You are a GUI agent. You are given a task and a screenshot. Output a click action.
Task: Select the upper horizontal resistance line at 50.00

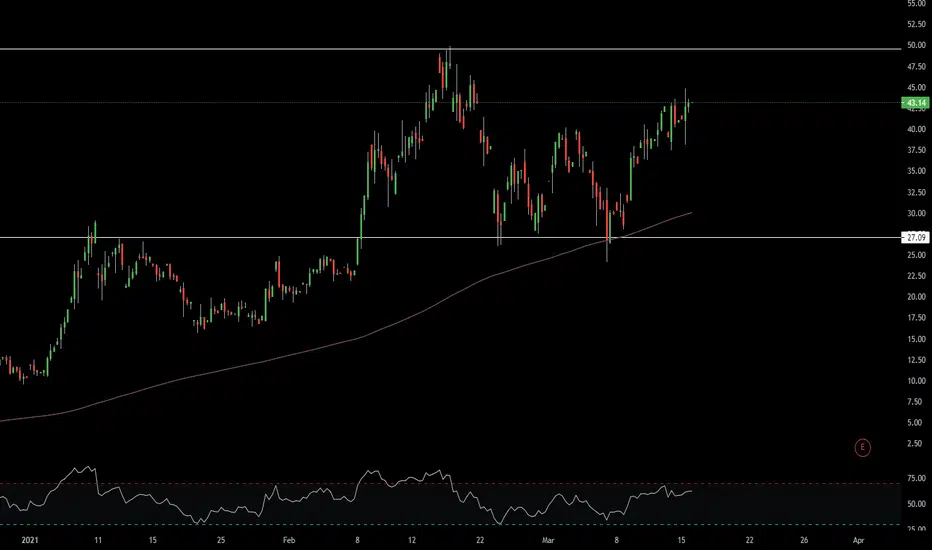click(x=451, y=49)
